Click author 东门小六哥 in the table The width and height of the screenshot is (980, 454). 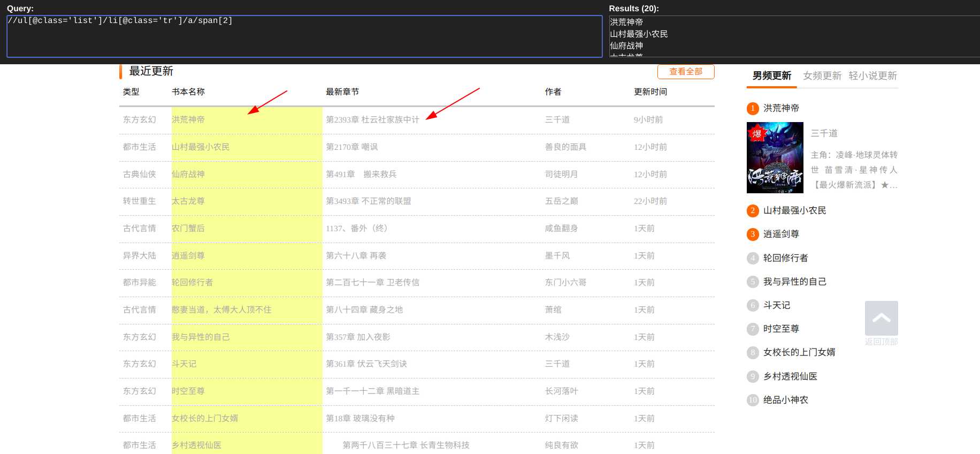[x=565, y=282]
